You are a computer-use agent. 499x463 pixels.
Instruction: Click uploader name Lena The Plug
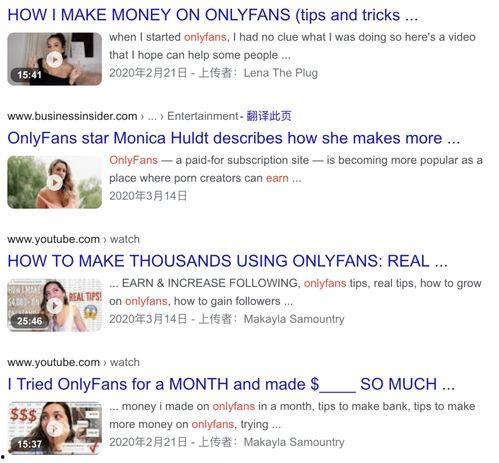[x=281, y=73]
